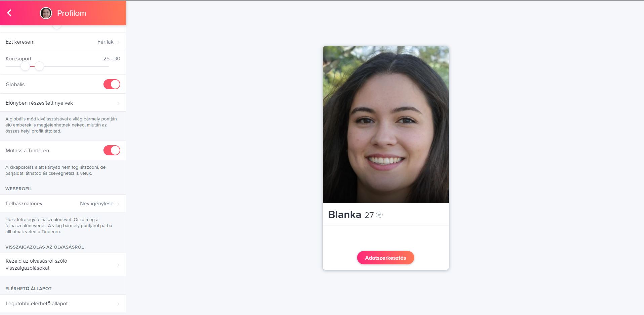Click the Név igénylése link

[97, 204]
